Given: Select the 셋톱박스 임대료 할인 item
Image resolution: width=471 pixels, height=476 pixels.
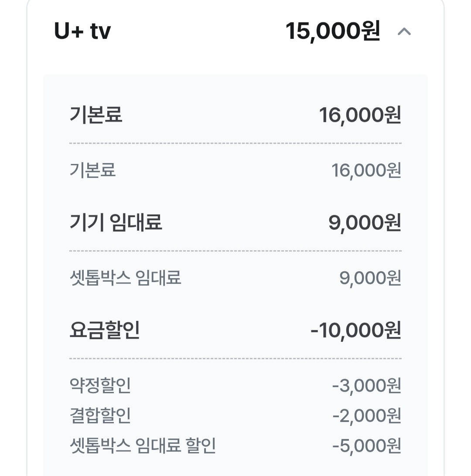Looking at the screenshot, I should tap(143, 446).
